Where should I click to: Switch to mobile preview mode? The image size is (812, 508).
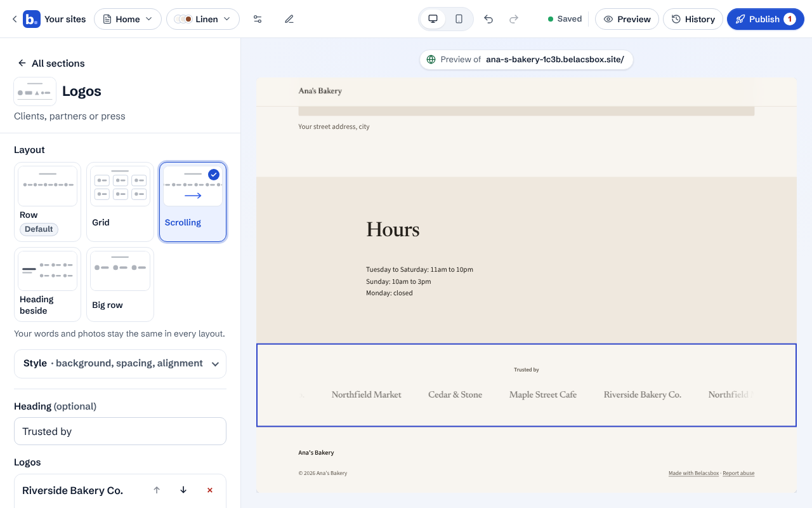click(x=459, y=19)
